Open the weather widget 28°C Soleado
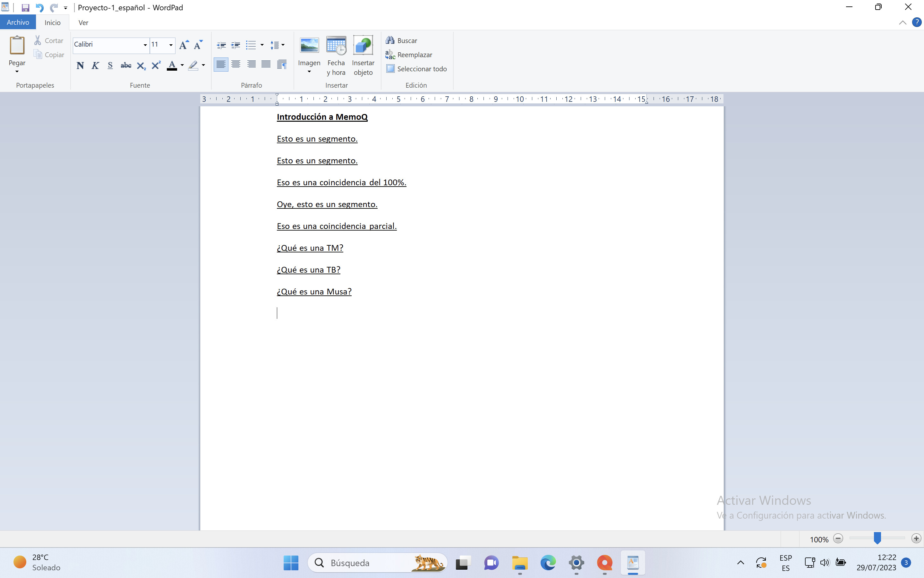The height and width of the screenshot is (578, 924). click(x=38, y=562)
